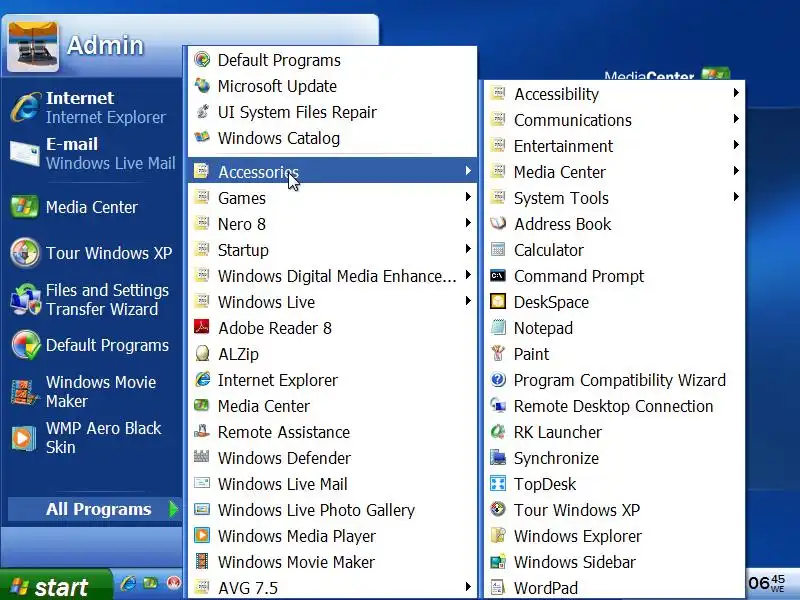800x600 pixels.
Task: Expand the Entertainment submenu arrow
Action: point(736,145)
